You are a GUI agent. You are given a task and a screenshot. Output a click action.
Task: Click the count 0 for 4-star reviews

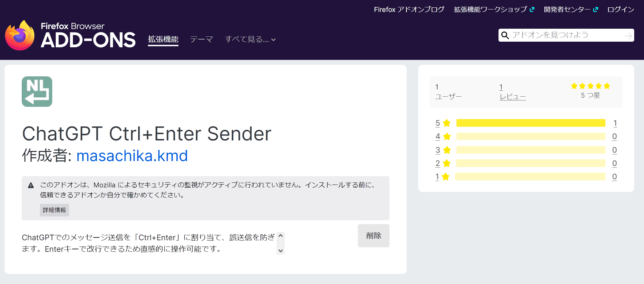click(615, 137)
